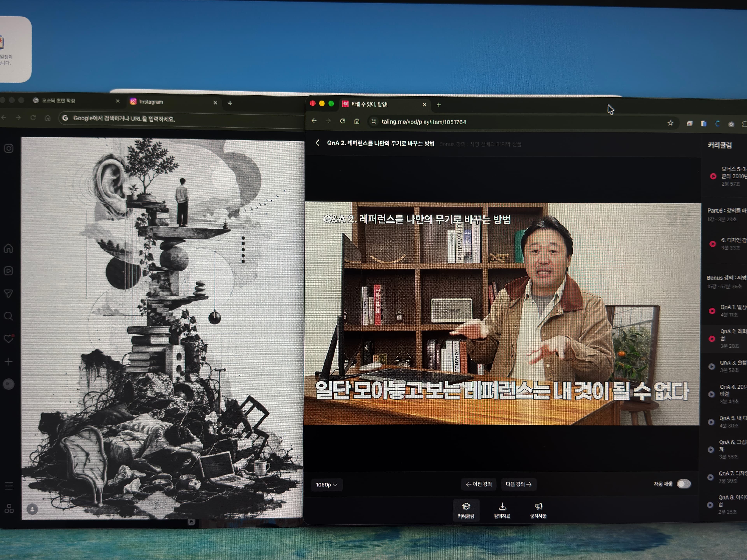Screen dimensions: 747x560
Task: Open Instagram notifications heart icon
Action: [9, 339]
